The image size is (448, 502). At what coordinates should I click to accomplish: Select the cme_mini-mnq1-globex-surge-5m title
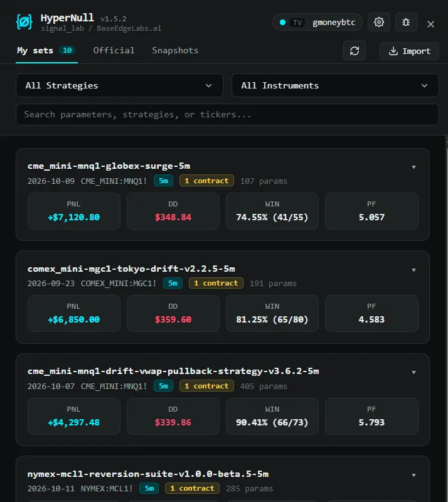[x=109, y=166]
